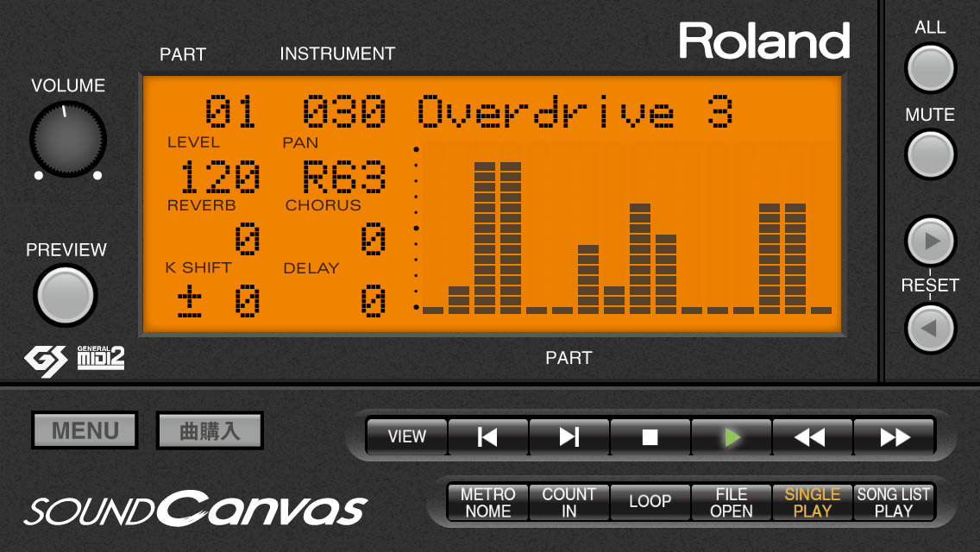Viewport: 980px width, 552px height.
Task: Click the K SHIFT value ± 0
Action: click(218, 301)
